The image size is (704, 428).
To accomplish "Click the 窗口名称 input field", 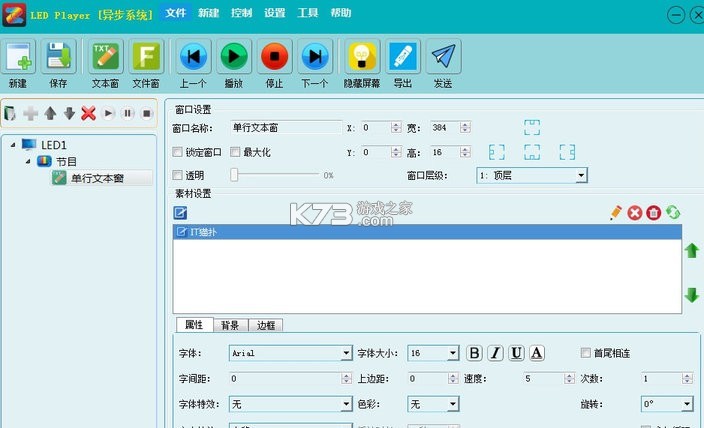I will (286, 128).
